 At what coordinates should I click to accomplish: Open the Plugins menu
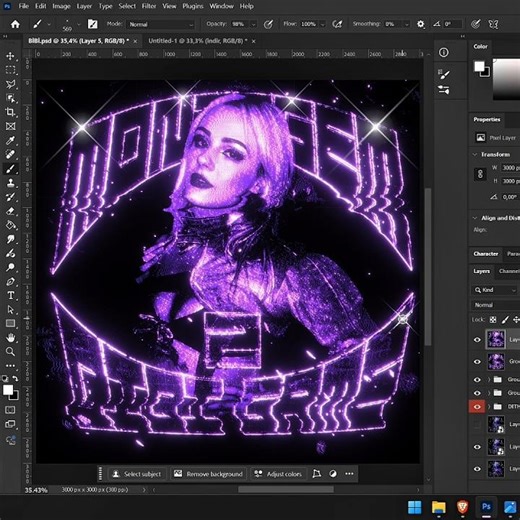coord(193,6)
